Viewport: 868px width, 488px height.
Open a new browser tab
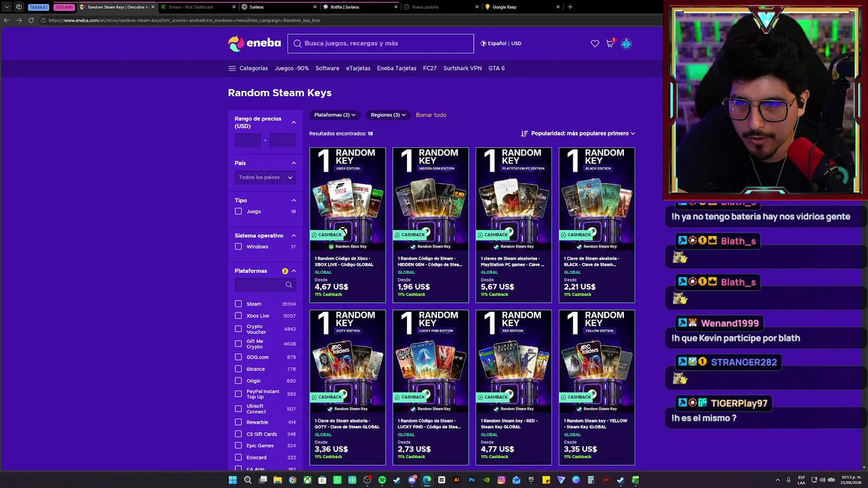tap(570, 7)
